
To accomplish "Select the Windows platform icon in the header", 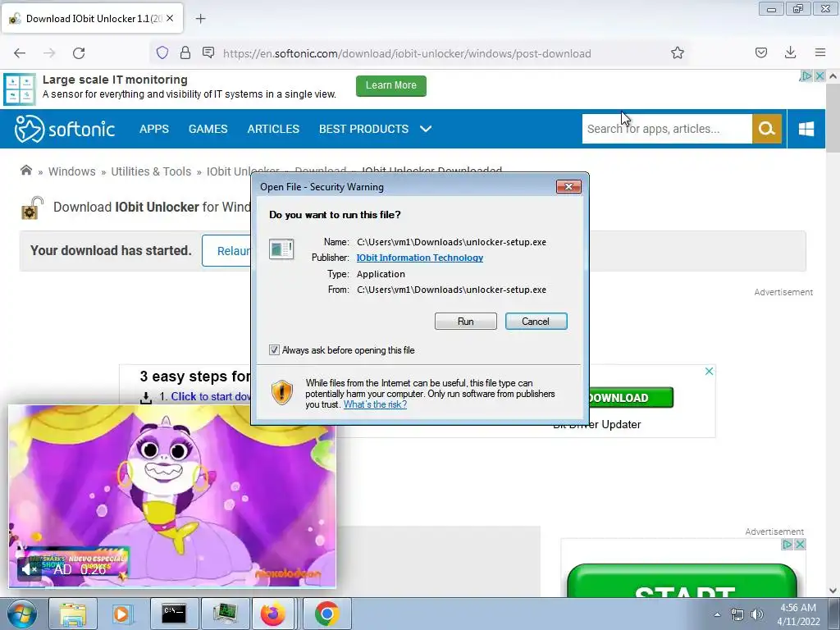I will click(x=806, y=129).
